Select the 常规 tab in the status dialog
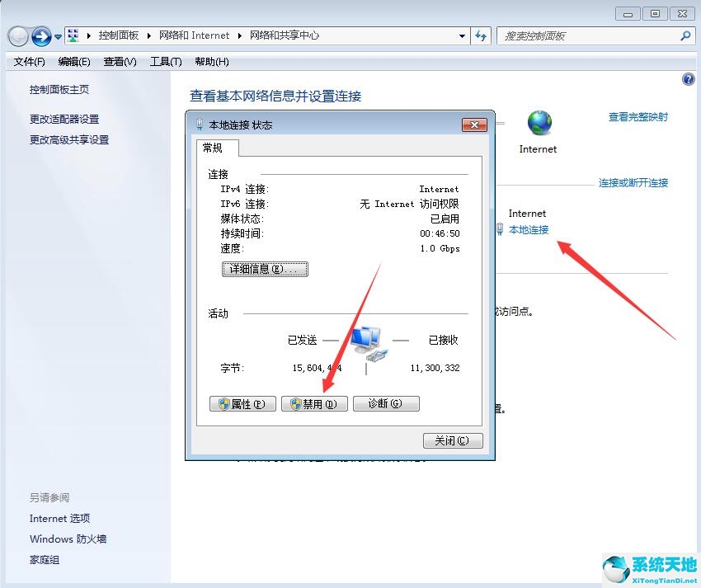The height and width of the screenshot is (588, 701). (214, 148)
